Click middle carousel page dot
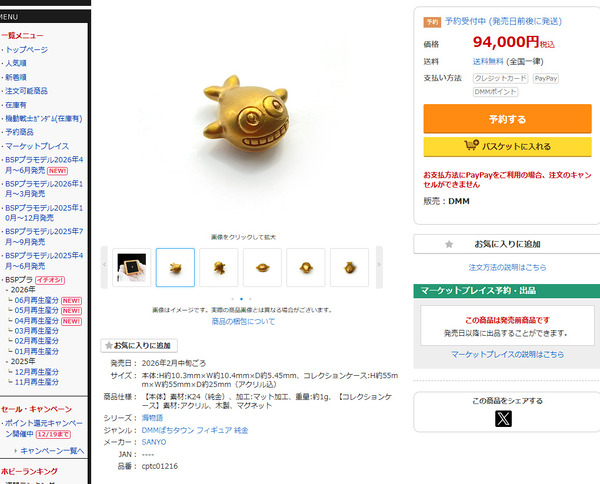This screenshot has height=484, width=600. (x=241, y=299)
